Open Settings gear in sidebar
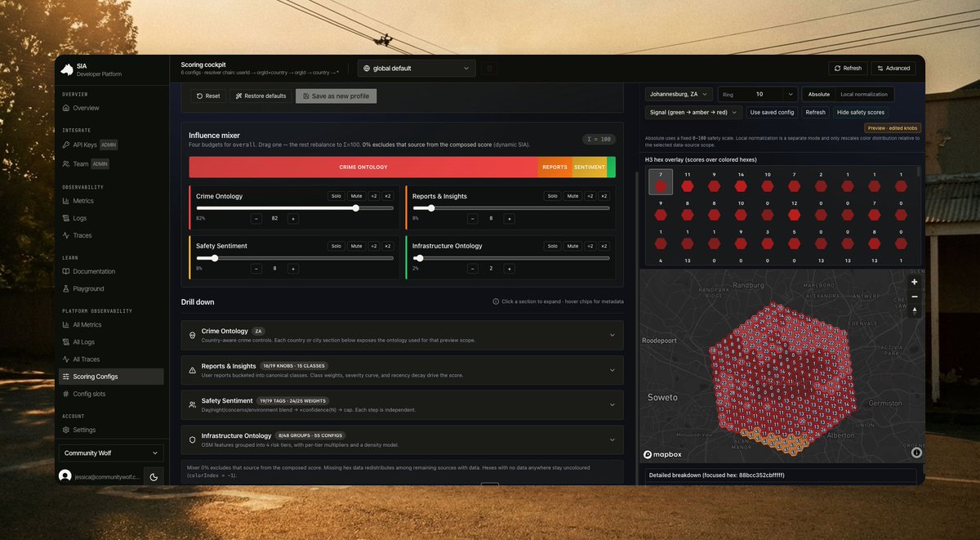Viewport: 980px width, 540px height. (67, 430)
